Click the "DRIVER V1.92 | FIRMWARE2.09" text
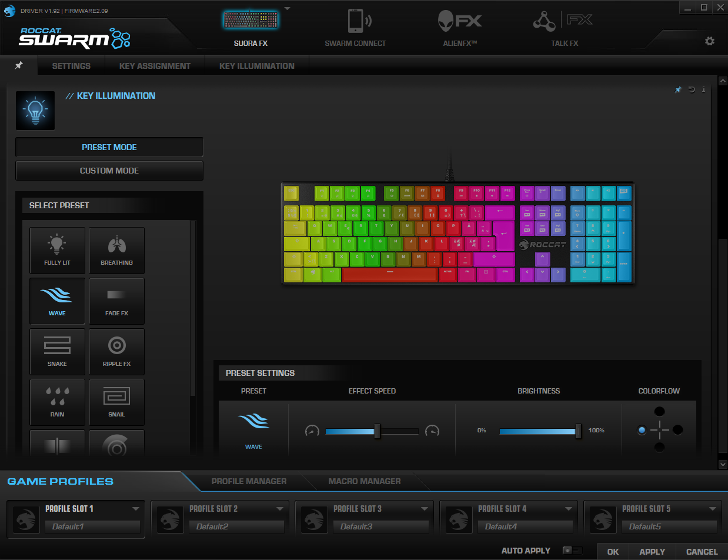728x560 pixels. point(64,11)
